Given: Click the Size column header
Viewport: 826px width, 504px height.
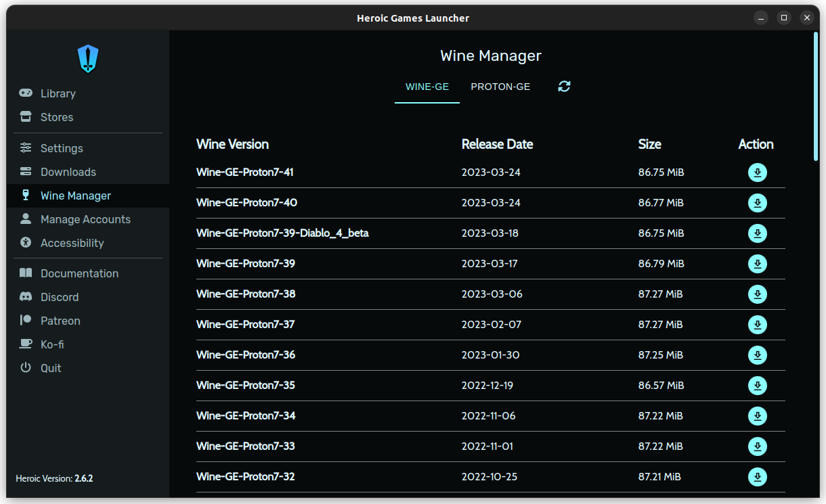Looking at the screenshot, I should pos(649,144).
